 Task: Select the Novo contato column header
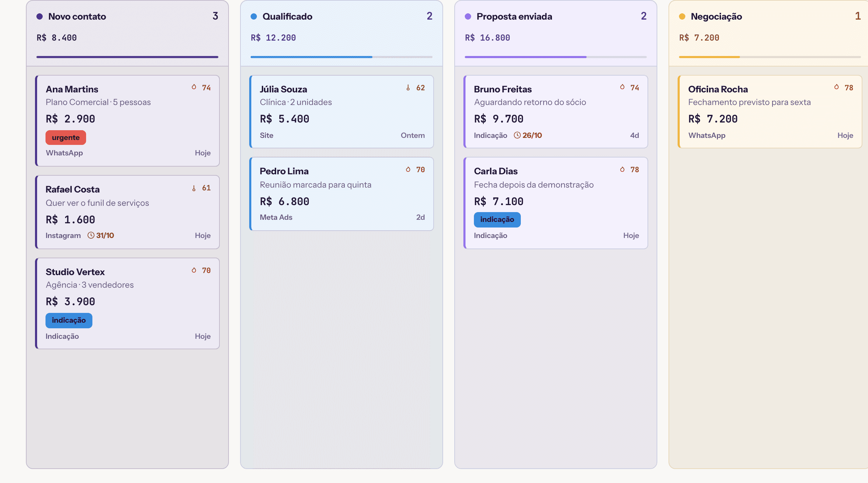(x=127, y=33)
